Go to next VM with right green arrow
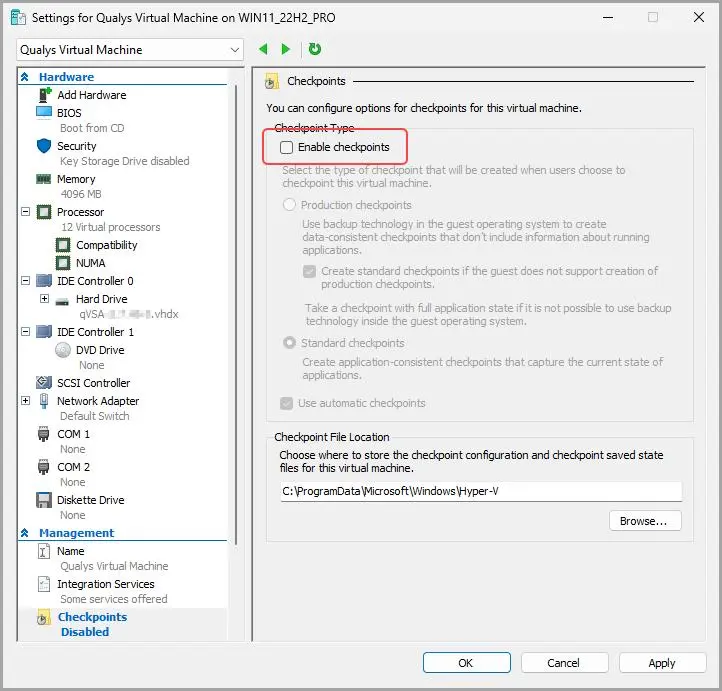This screenshot has height=691, width=722. [x=285, y=49]
